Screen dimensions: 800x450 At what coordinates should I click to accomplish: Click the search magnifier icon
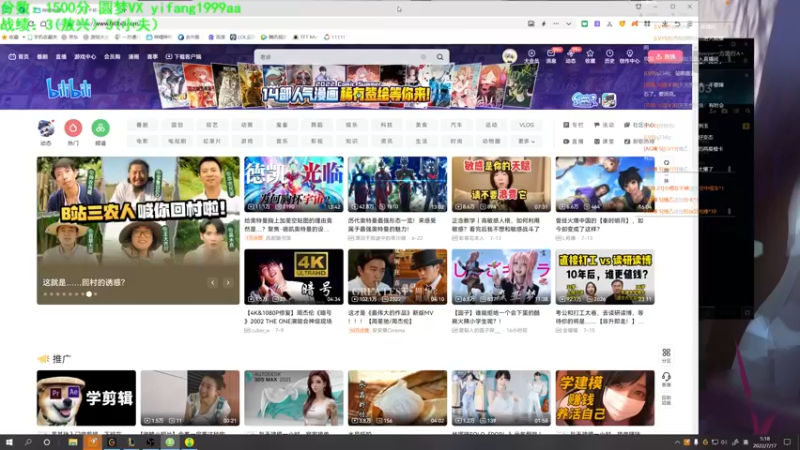click(x=440, y=57)
